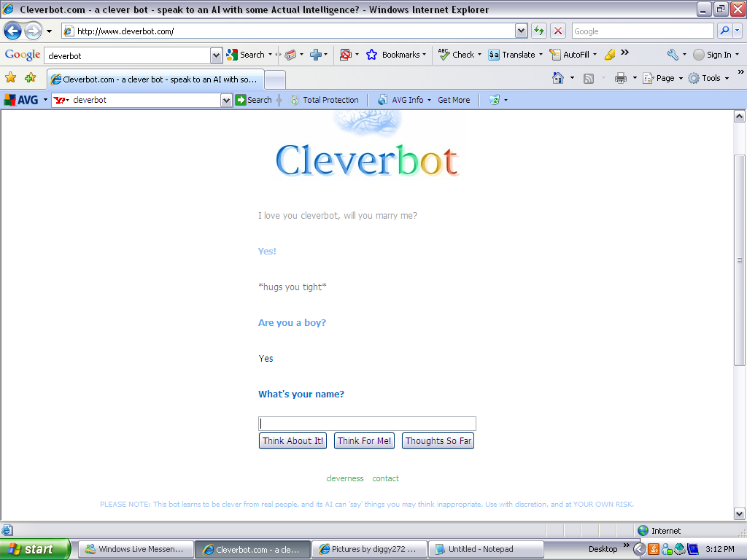Screen dimensions: 747x560
Task: Stop loading with the red X icon
Action: tap(557, 31)
